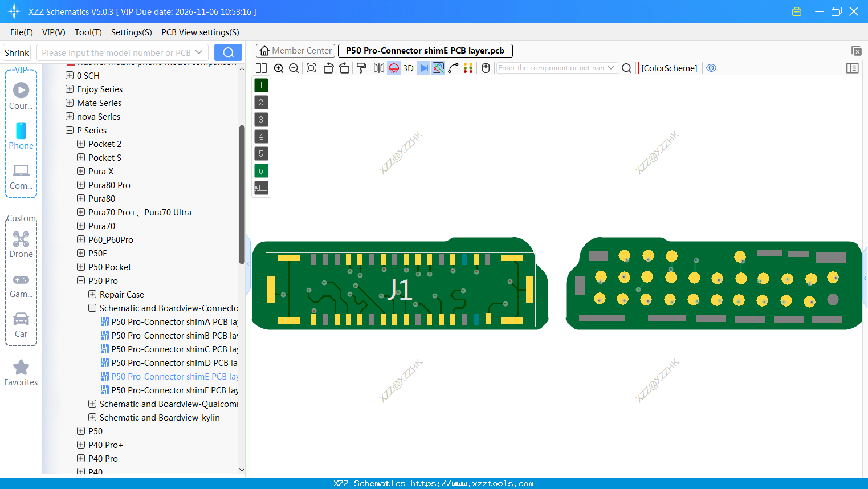Select the mouse settings icon on toolbar
The height and width of the screenshot is (489, 868).
[485, 68]
